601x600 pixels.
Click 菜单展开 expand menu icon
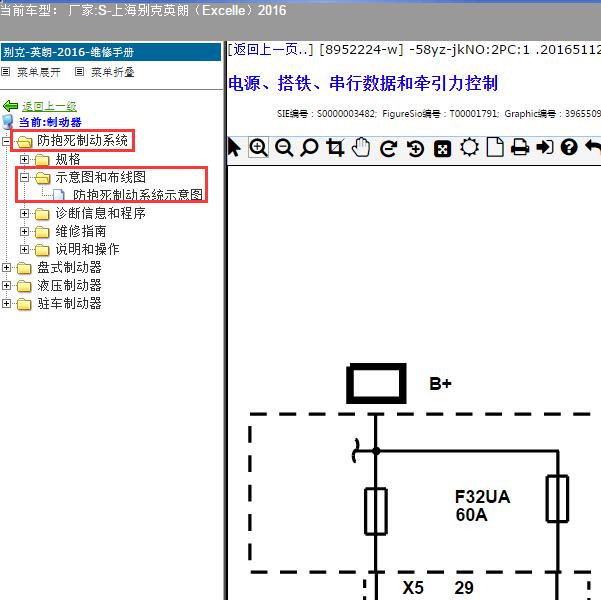coord(6,72)
